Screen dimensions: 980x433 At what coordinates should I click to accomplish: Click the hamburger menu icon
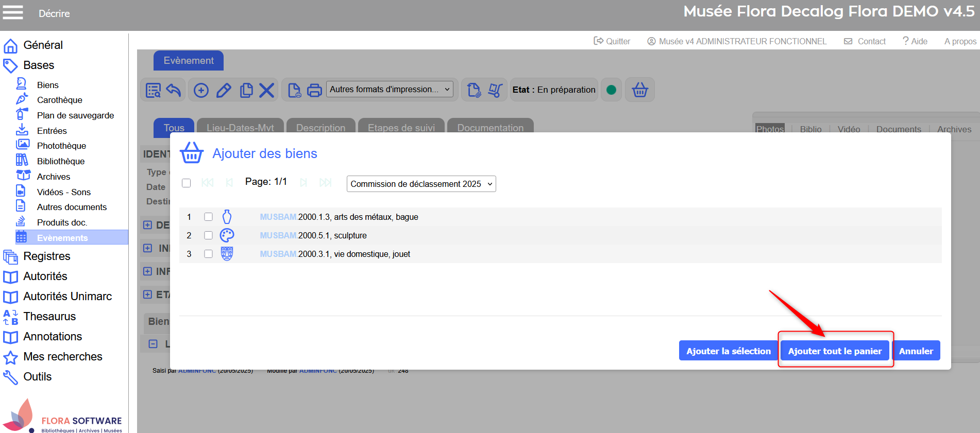13,12
